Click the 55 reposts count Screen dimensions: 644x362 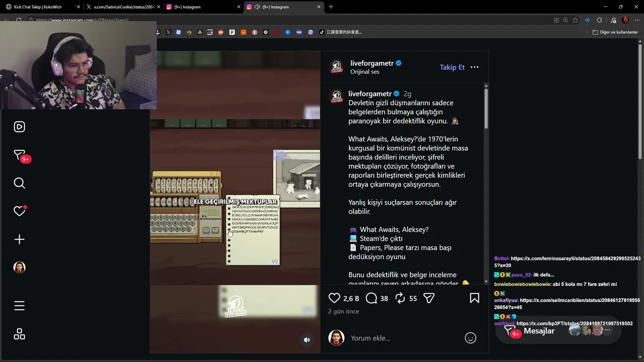point(413,299)
